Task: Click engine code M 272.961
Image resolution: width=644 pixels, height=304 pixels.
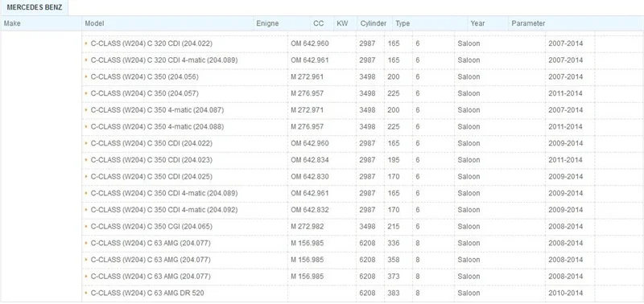Action: tap(308, 76)
